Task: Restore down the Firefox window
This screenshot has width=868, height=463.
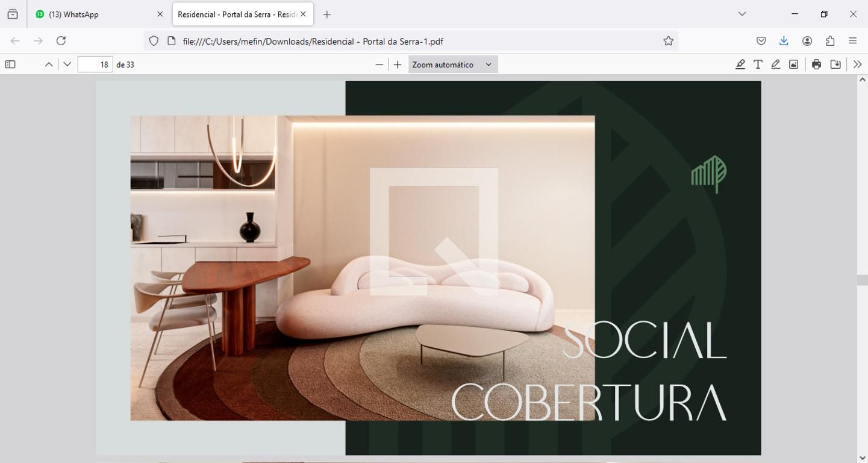Action: [x=824, y=14]
